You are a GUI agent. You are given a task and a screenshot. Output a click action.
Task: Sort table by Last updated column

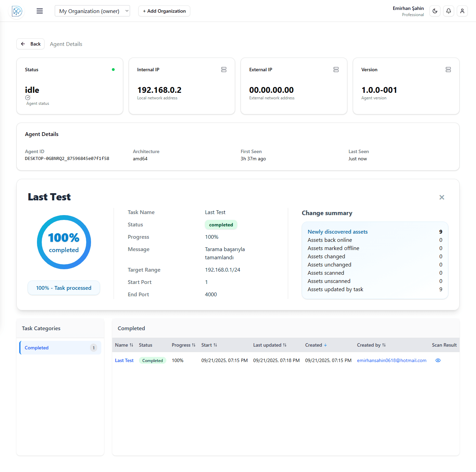pos(270,345)
